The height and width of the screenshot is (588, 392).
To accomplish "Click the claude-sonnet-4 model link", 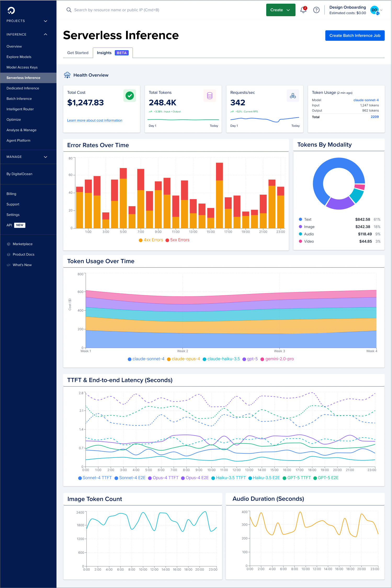I will pos(366,100).
